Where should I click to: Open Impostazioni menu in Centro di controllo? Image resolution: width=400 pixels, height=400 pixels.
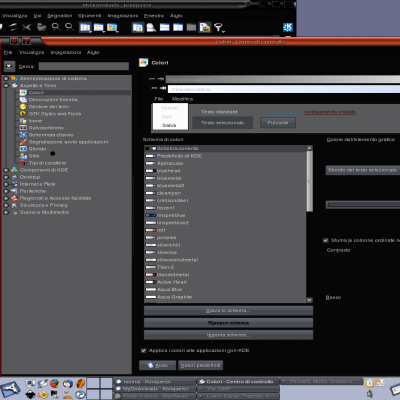point(66,52)
